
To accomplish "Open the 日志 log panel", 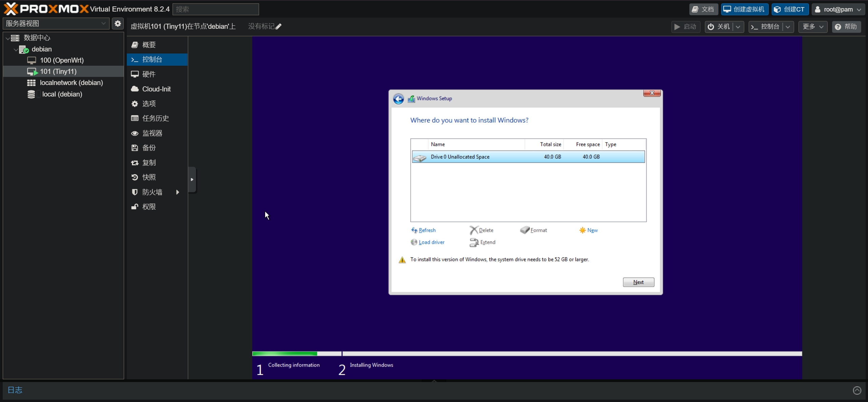I will [x=15, y=390].
